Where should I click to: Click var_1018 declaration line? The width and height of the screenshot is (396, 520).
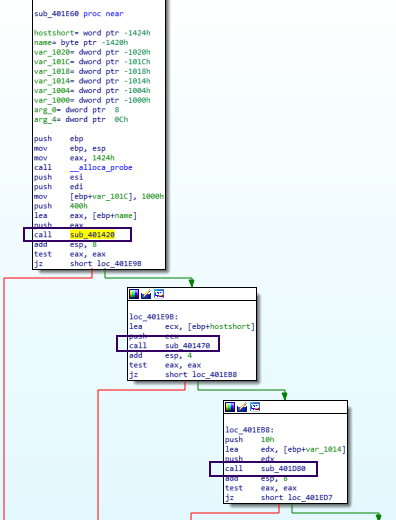pos(92,71)
